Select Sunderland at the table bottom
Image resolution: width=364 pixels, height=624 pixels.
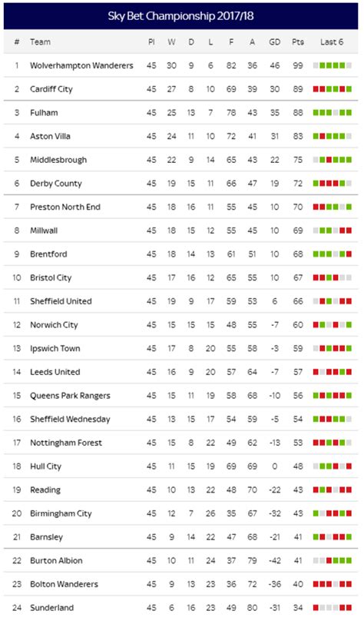[51, 608]
